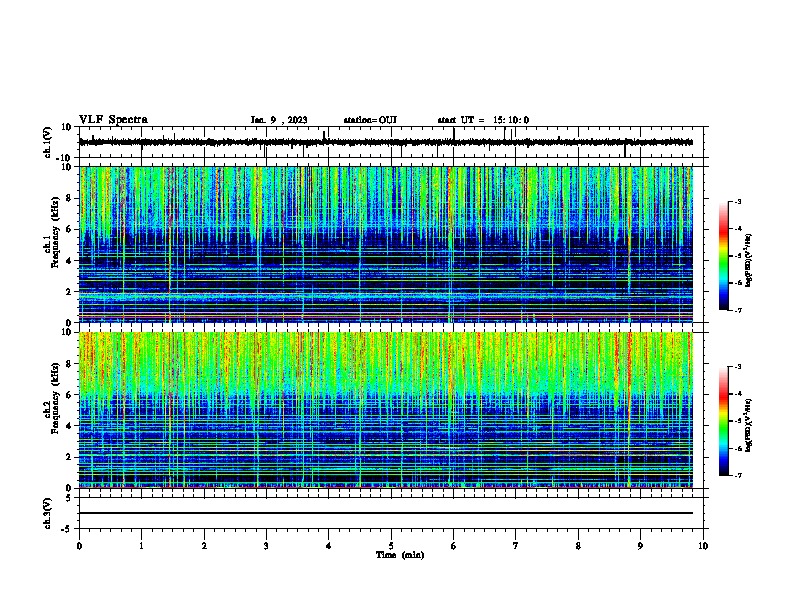Click the "6" kHz tick on ch.2 frequency axis
The width and height of the screenshot is (792, 612).
click(71, 394)
